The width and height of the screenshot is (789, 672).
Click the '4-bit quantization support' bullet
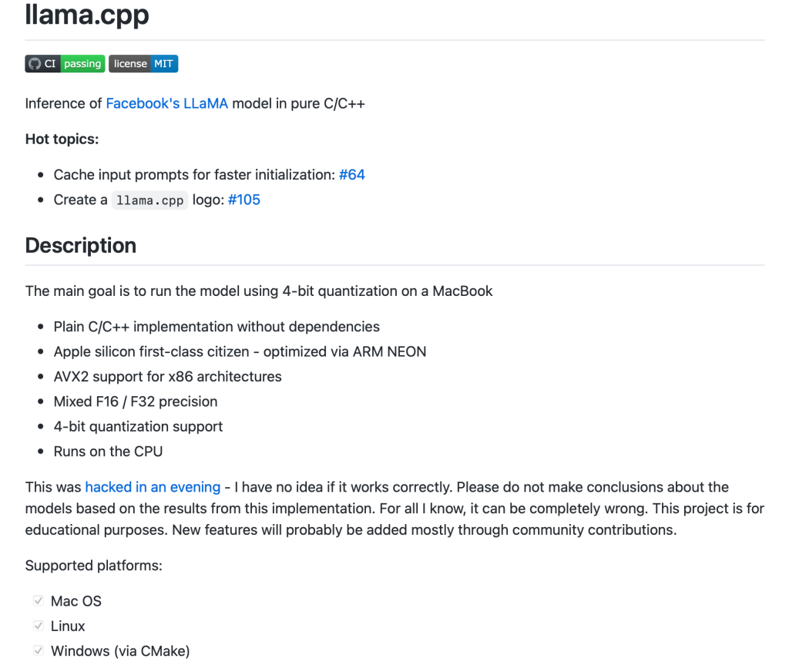tap(138, 426)
